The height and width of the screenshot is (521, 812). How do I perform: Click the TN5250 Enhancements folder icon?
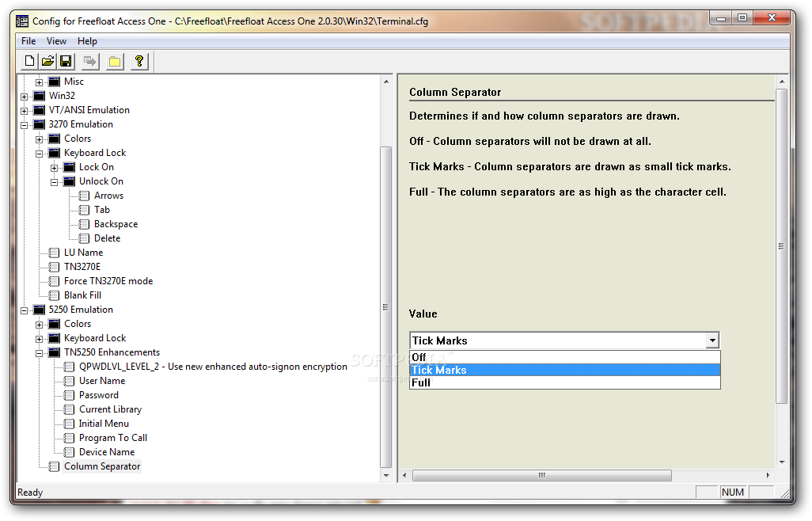(55, 352)
